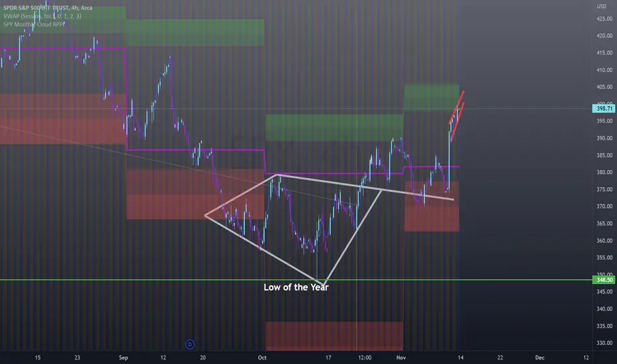Click the 360.00 price axis label
Image resolution: width=617 pixels, height=364 pixels.
point(604,240)
